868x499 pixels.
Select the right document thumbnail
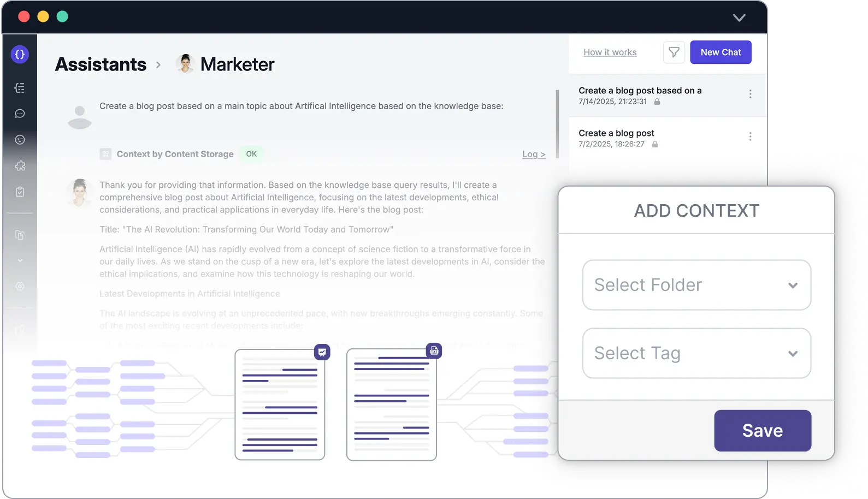pos(392,405)
